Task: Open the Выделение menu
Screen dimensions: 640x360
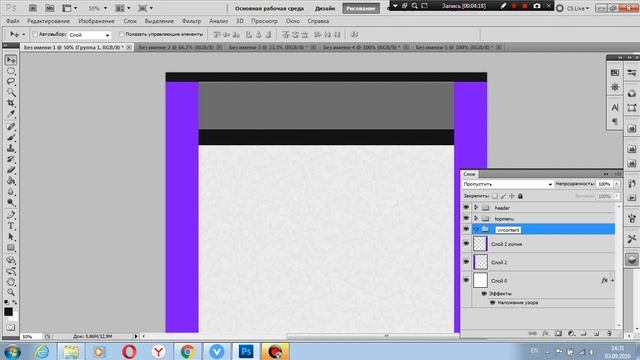Action: [159, 21]
